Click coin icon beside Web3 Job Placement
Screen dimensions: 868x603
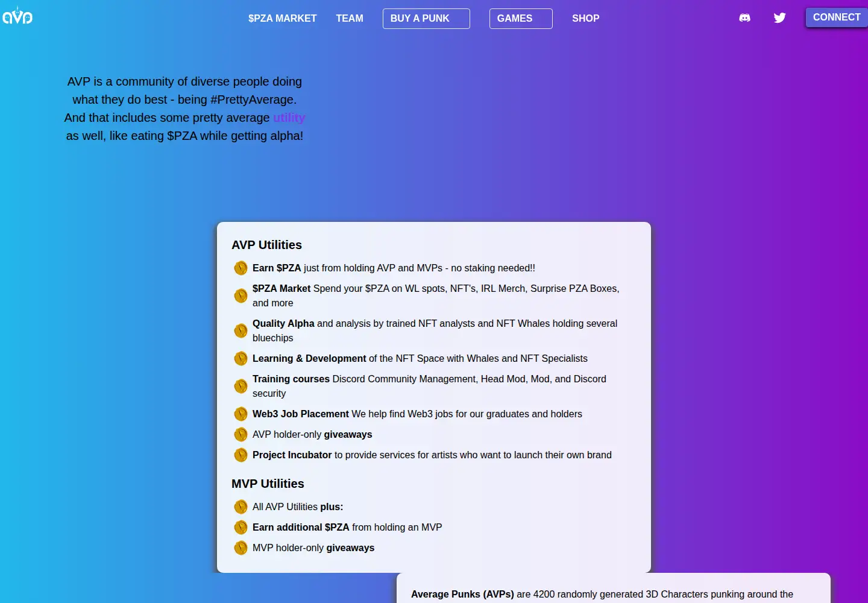pos(241,414)
